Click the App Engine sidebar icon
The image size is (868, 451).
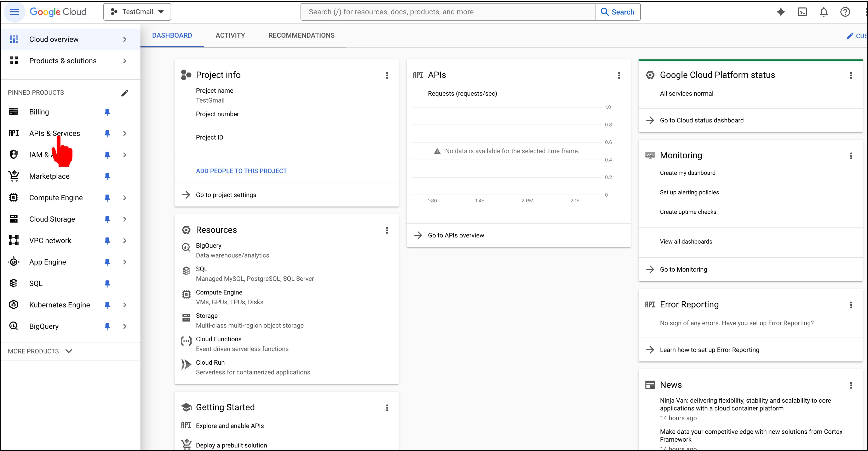click(x=13, y=262)
